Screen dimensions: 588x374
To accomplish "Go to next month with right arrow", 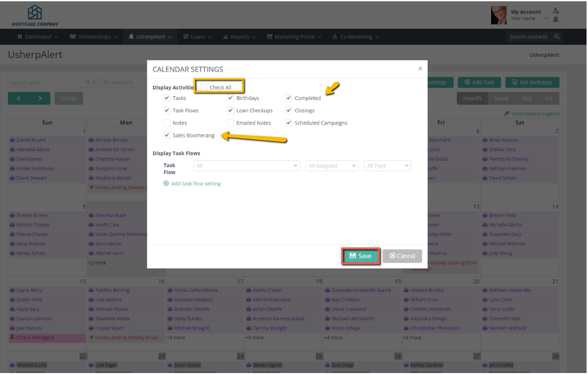I will pos(40,98).
